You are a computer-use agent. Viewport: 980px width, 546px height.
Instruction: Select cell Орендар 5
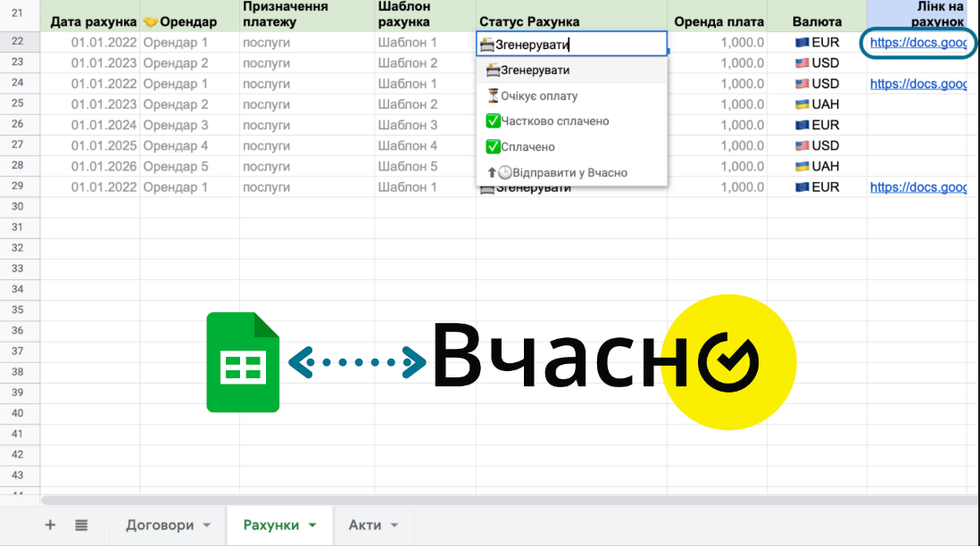point(189,166)
